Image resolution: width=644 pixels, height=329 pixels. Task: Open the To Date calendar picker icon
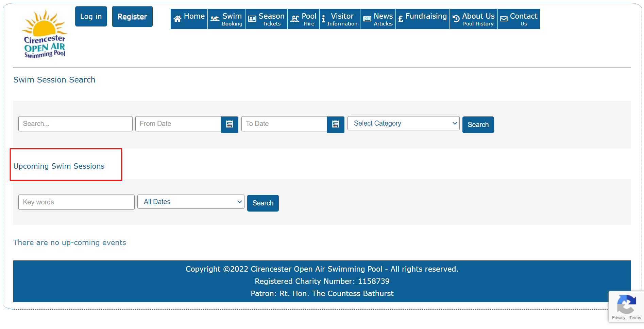(336, 124)
